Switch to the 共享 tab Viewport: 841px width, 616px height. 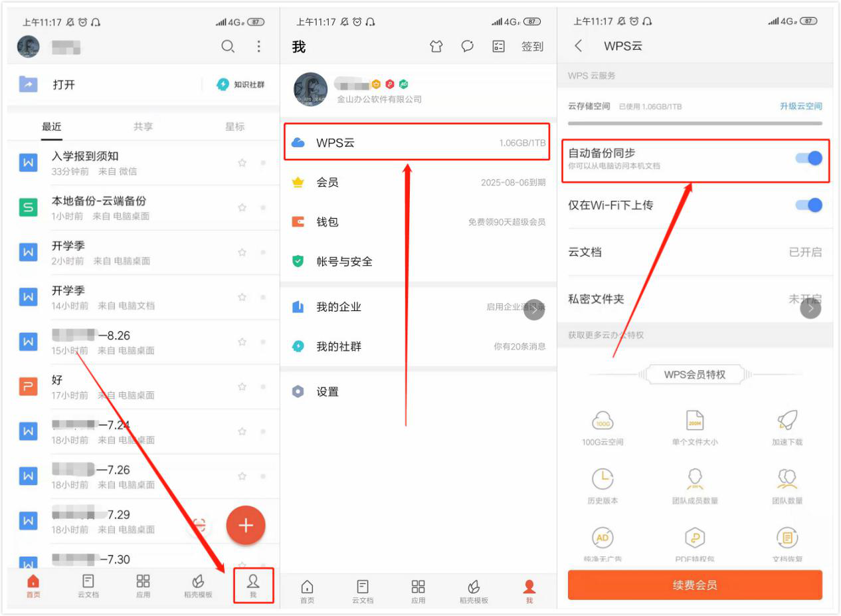143,127
